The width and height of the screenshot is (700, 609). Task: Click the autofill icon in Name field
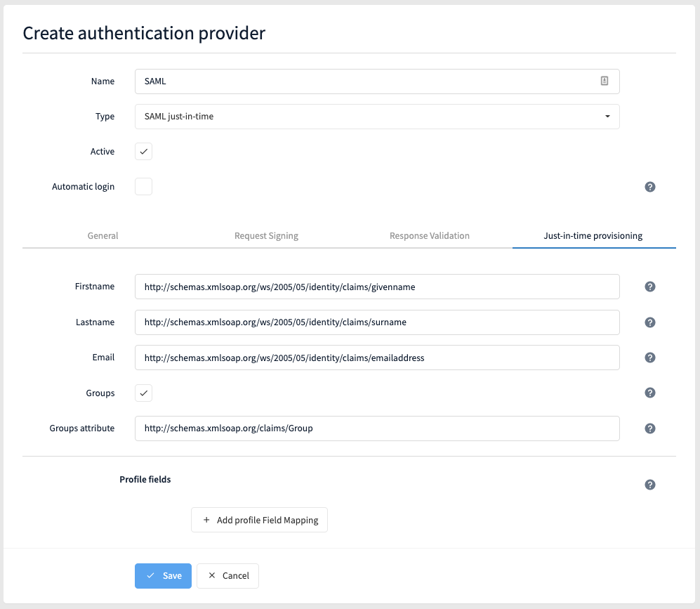click(x=604, y=81)
